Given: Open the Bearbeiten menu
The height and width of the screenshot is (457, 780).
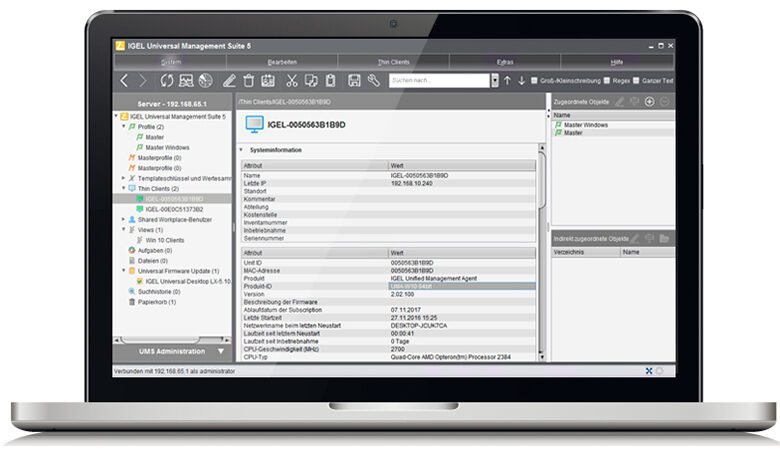Looking at the screenshot, I should pos(282,62).
